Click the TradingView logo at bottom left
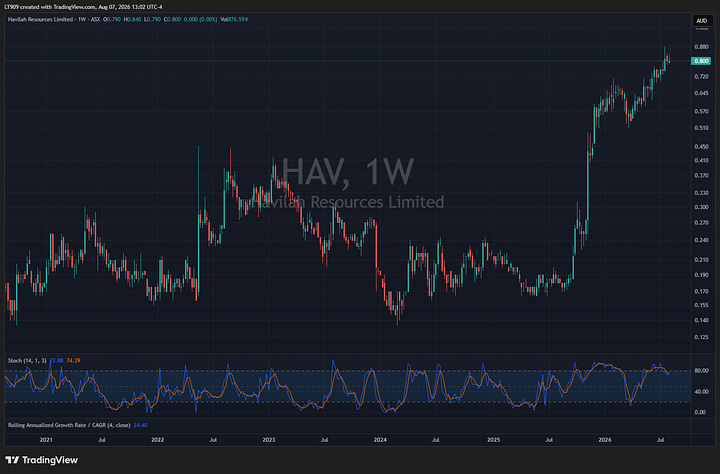This screenshot has width=720, height=474. (42, 460)
